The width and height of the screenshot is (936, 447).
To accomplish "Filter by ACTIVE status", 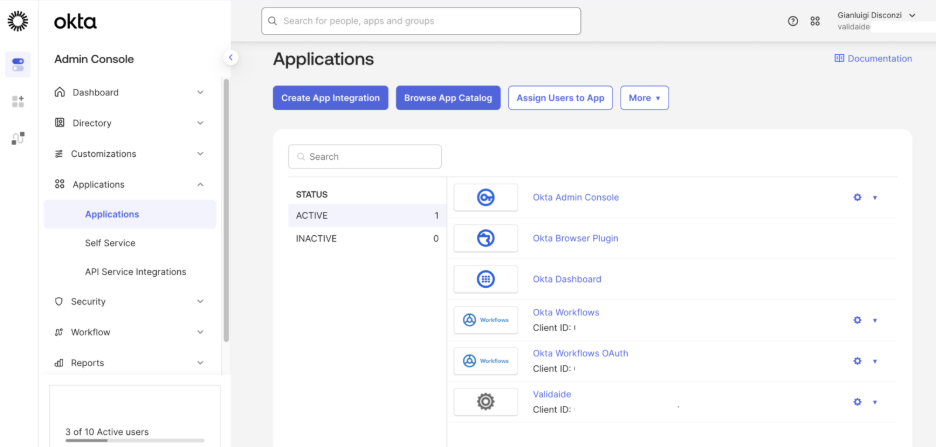I will point(367,215).
